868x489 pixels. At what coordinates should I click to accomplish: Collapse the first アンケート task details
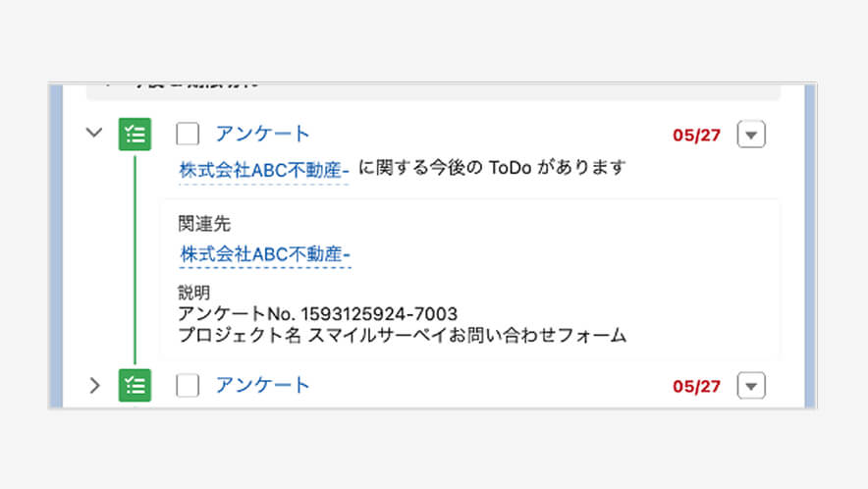(x=94, y=133)
